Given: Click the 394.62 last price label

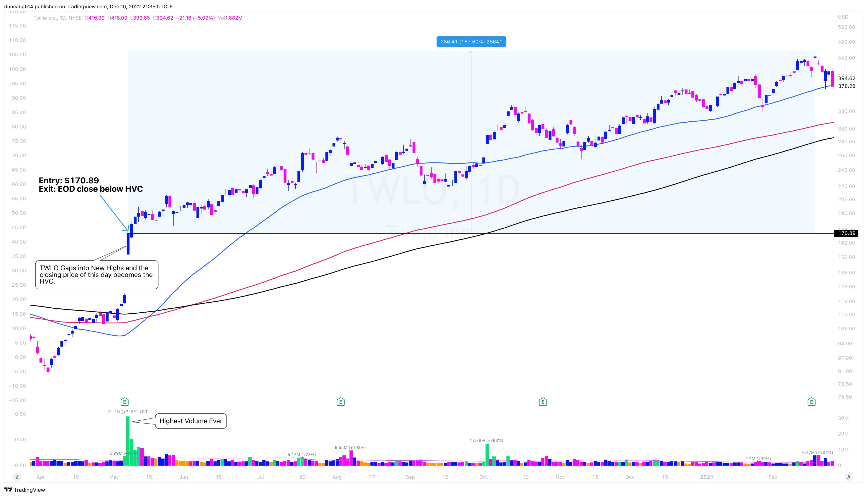Looking at the screenshot, I should tap(847, 78).
